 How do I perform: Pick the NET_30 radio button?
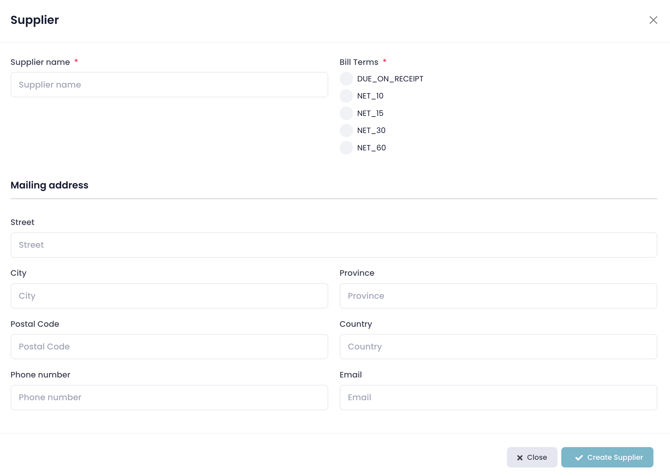(346, 130)
